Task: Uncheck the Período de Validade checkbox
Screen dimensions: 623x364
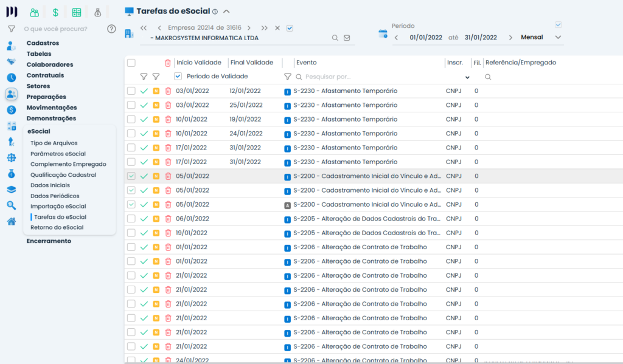Action: (178, 77)
